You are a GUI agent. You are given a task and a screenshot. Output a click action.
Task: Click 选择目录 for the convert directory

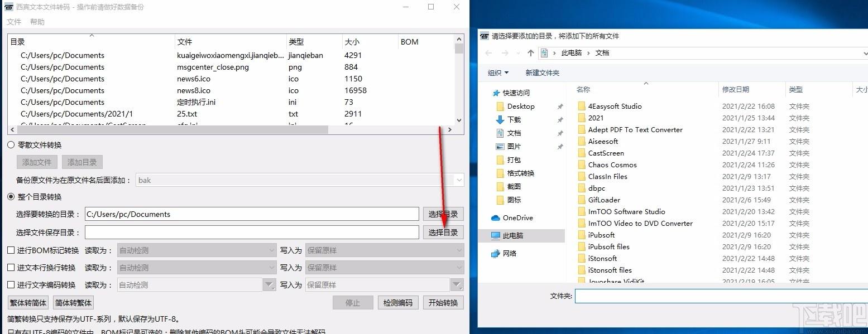click(443, 214)
